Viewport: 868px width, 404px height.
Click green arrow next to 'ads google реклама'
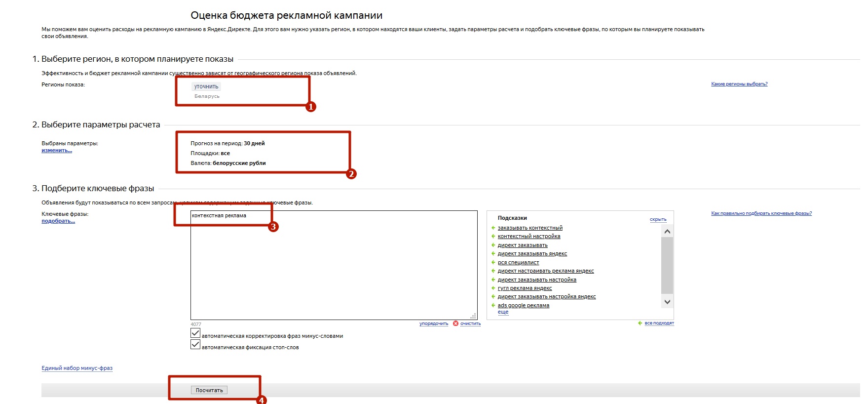[x=493, y=305]
